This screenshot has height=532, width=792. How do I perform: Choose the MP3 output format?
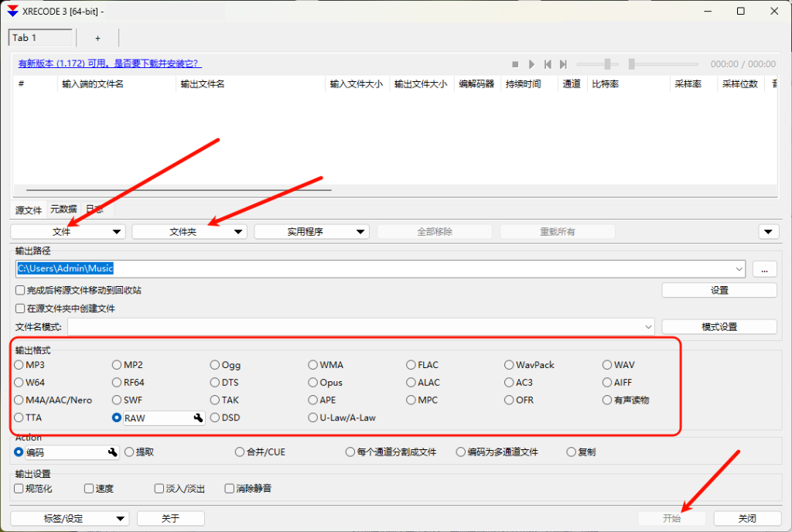coord(19,365)
